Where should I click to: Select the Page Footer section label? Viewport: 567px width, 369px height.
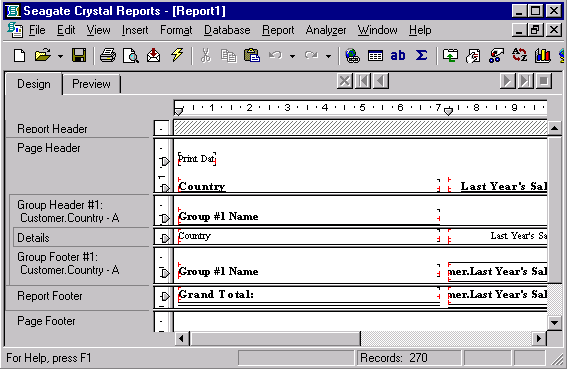46,321
